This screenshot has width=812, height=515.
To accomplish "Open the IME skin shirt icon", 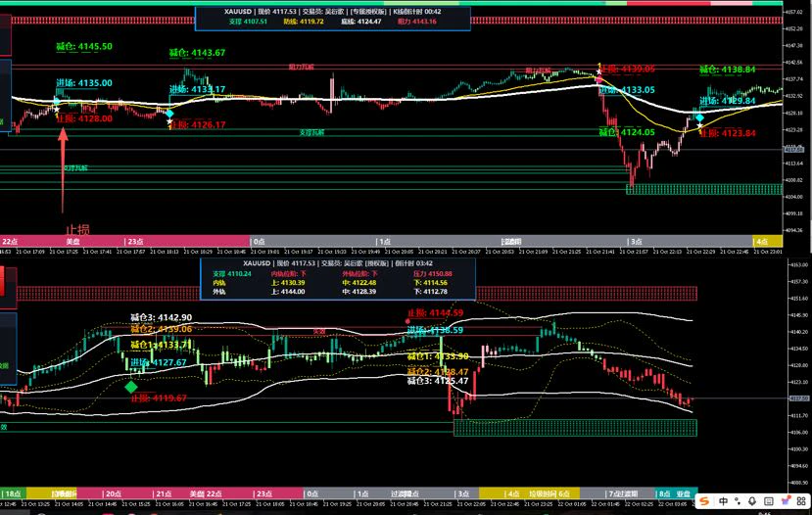I will click(x=786, y=501).
